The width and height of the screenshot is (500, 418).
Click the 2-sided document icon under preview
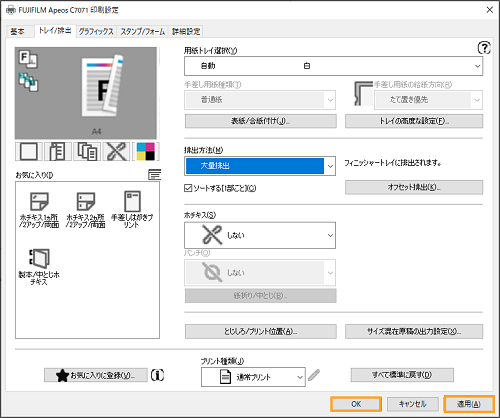[x=58, y=151]
